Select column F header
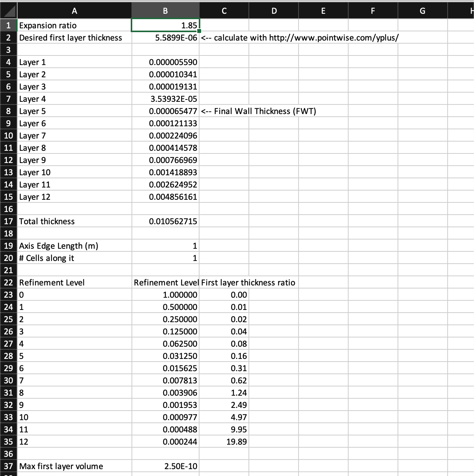 click(x=373, y=11)
